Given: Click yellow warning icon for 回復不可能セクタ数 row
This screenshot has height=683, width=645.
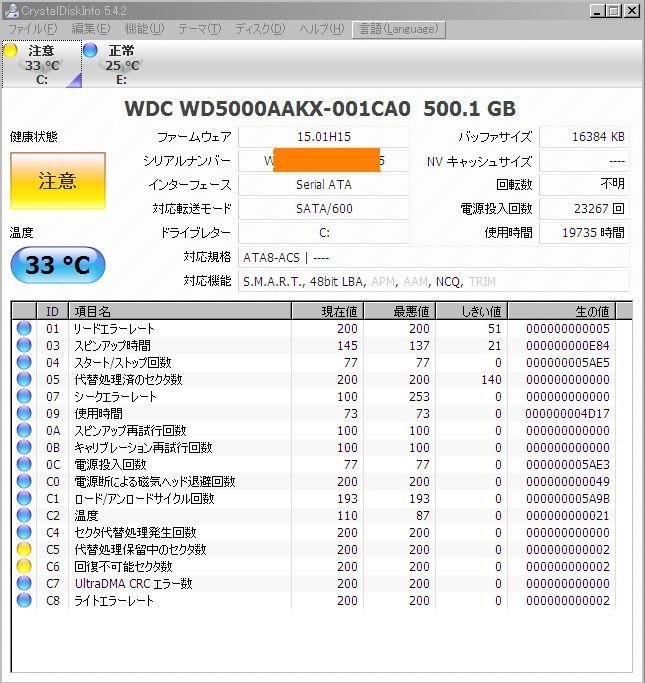Looking at the screenshot, I should (x=24, y=566).
